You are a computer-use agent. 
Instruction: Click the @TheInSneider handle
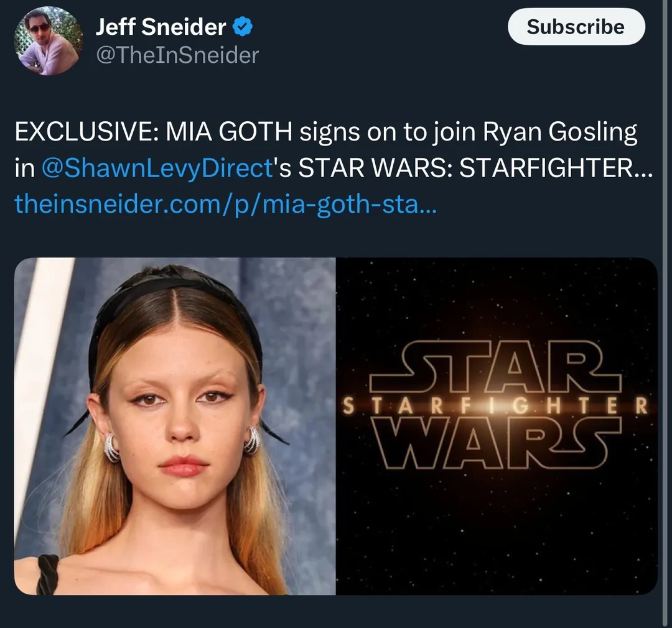177,56
